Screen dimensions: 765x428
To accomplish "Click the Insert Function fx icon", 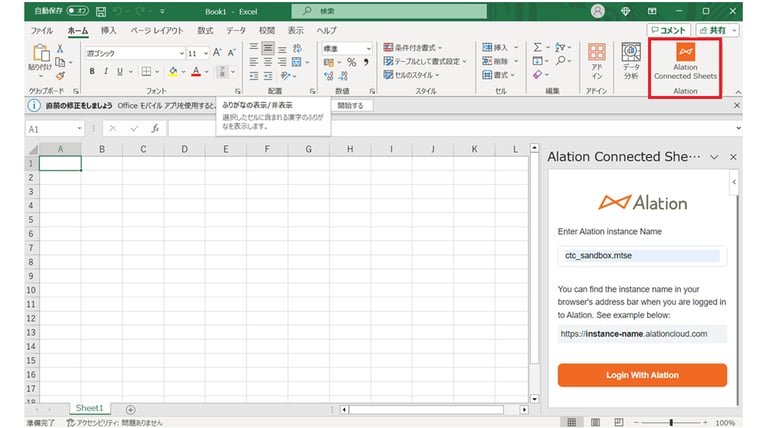I will 155,129.
